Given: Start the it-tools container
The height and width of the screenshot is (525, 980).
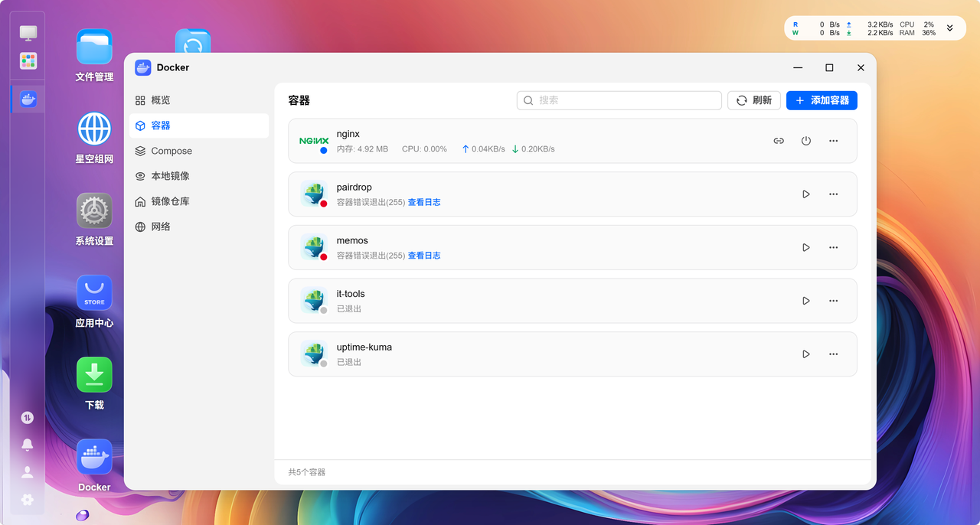Looking at the screenshot, I should (x=806, y=301).
